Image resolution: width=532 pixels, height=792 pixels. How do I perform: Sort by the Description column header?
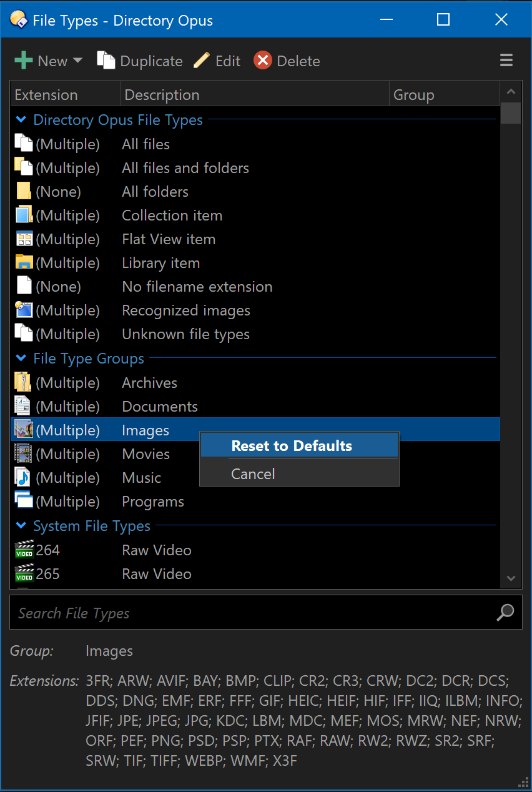(254, 94)
